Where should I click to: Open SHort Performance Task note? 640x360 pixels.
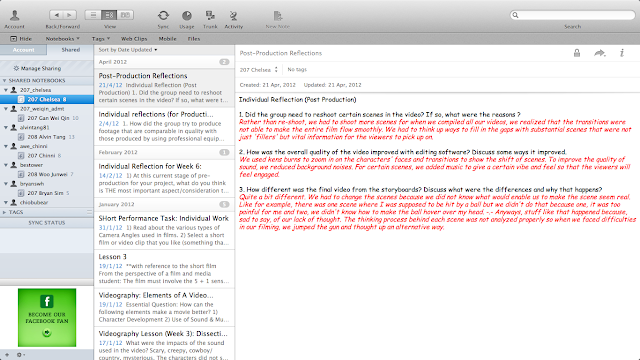click(164, 231)
